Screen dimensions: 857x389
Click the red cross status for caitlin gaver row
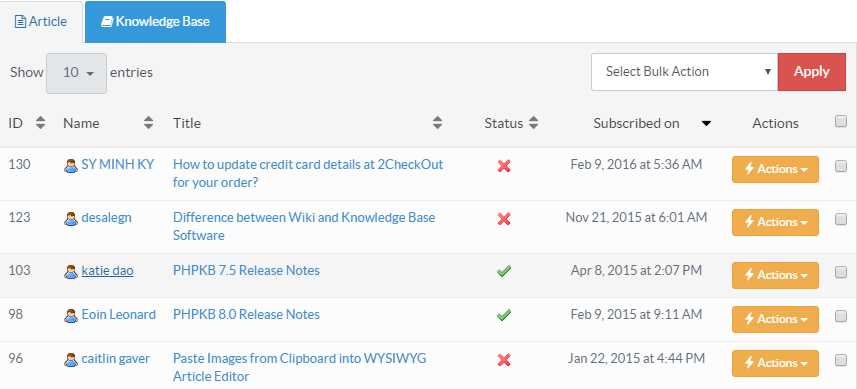pyautogui.click(x=504, y=359)
